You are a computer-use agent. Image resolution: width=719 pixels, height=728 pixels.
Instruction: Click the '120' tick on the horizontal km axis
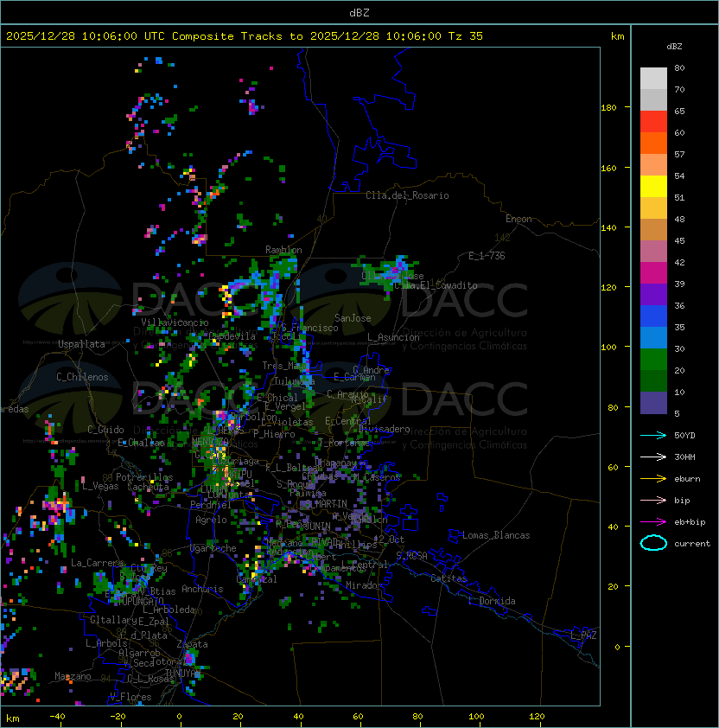(537, 717)
